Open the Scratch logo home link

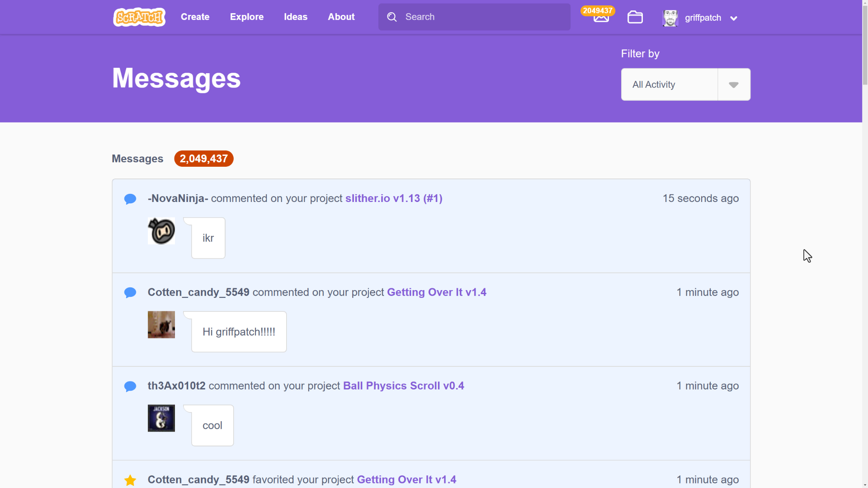pyautogui.click(x=139, y=17)
